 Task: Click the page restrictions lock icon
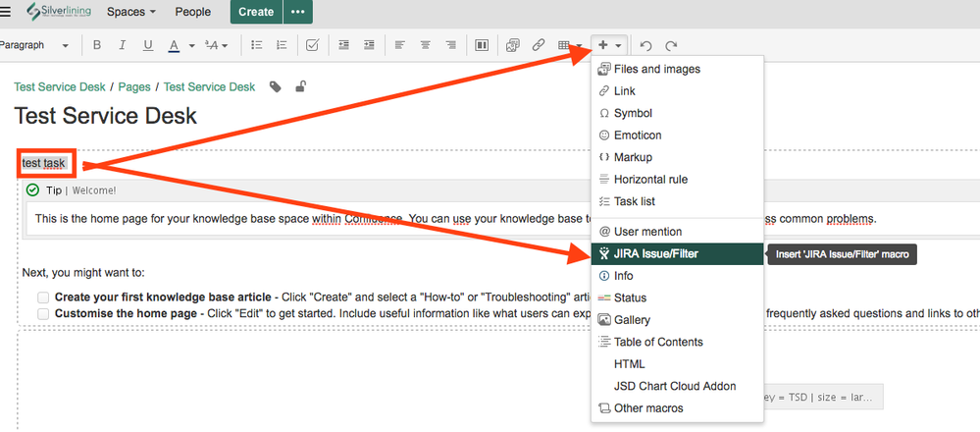point(300,87)
